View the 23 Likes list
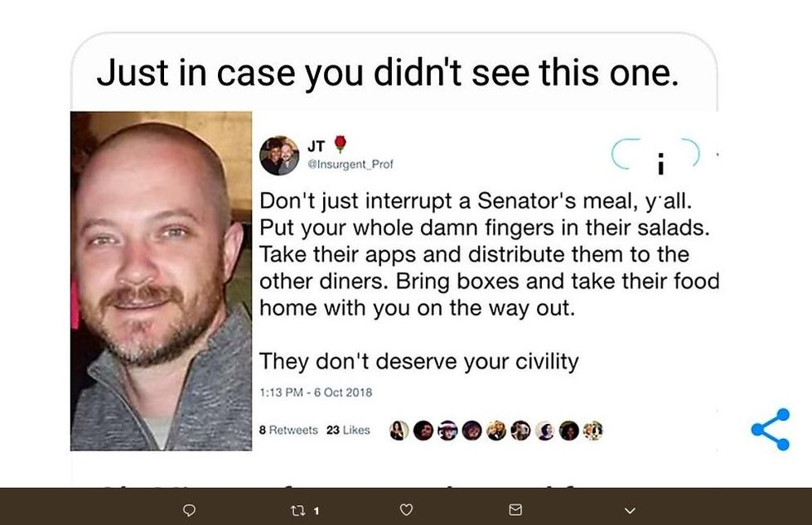 [348, 431]
